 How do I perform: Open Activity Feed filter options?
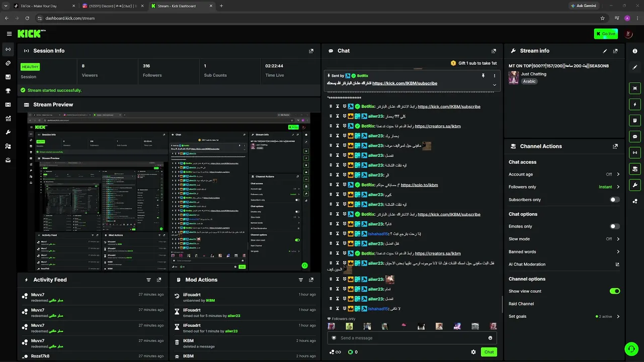coord(148,280)
